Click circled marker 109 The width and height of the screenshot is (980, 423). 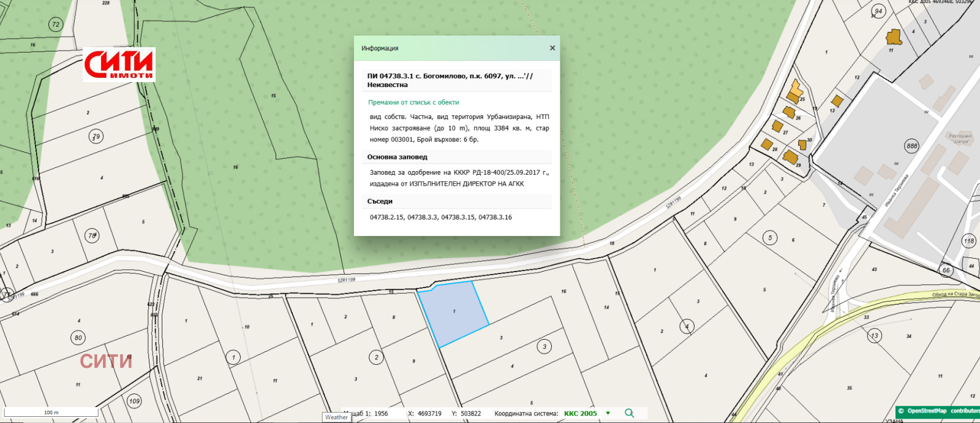[x=134, y=402]
